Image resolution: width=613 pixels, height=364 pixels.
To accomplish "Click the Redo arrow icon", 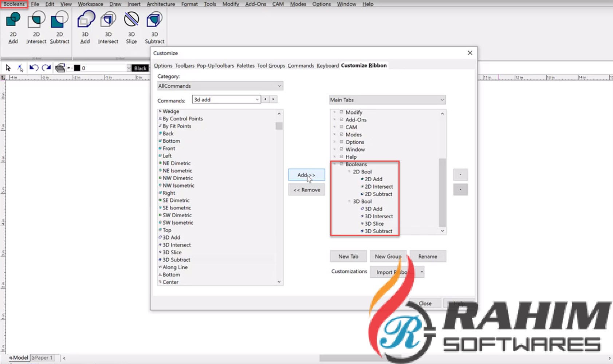I will click(x=46, y=68).
